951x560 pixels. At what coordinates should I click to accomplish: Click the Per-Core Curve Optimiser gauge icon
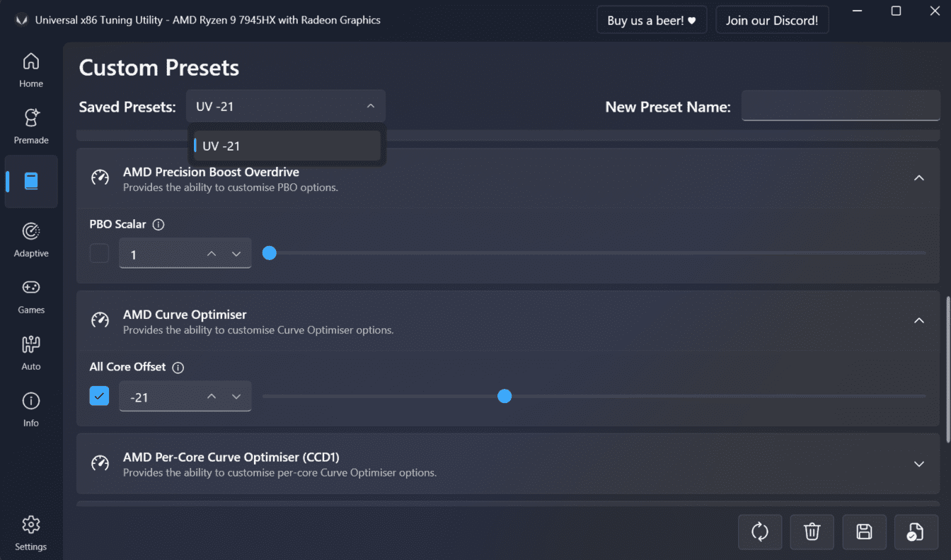coord(100,464)
